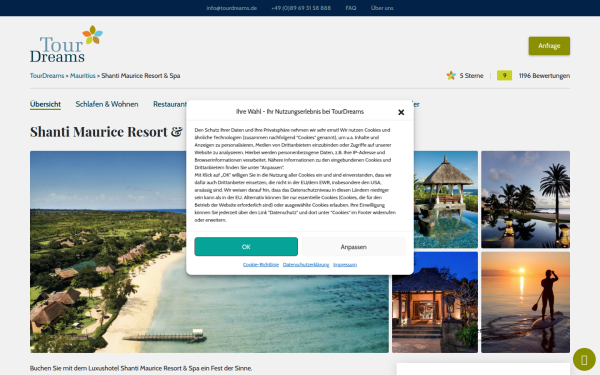The width and height of the screenshot is (600, 375).
Task: Select the Übersicht tab
Action: click(x=46, y=104)
